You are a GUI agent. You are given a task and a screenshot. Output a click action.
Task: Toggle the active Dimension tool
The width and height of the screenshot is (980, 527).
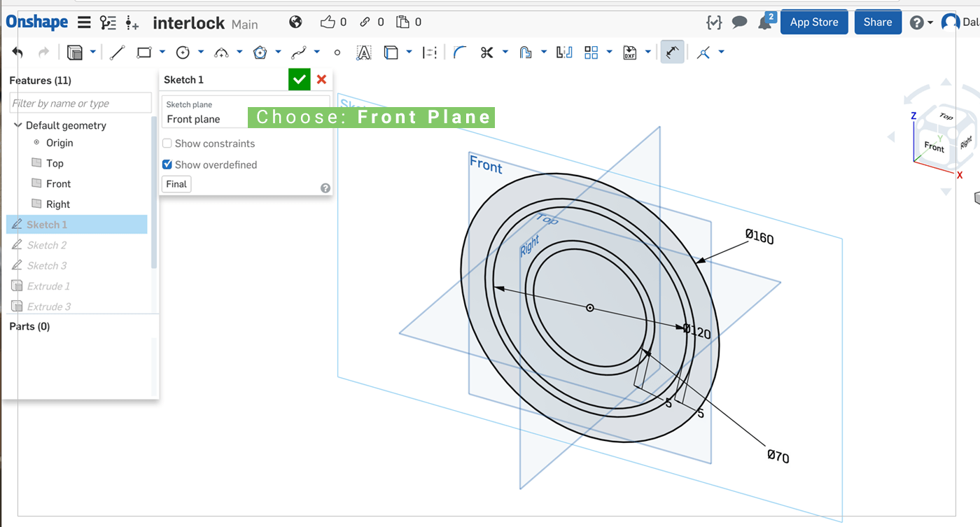(672, 52)
